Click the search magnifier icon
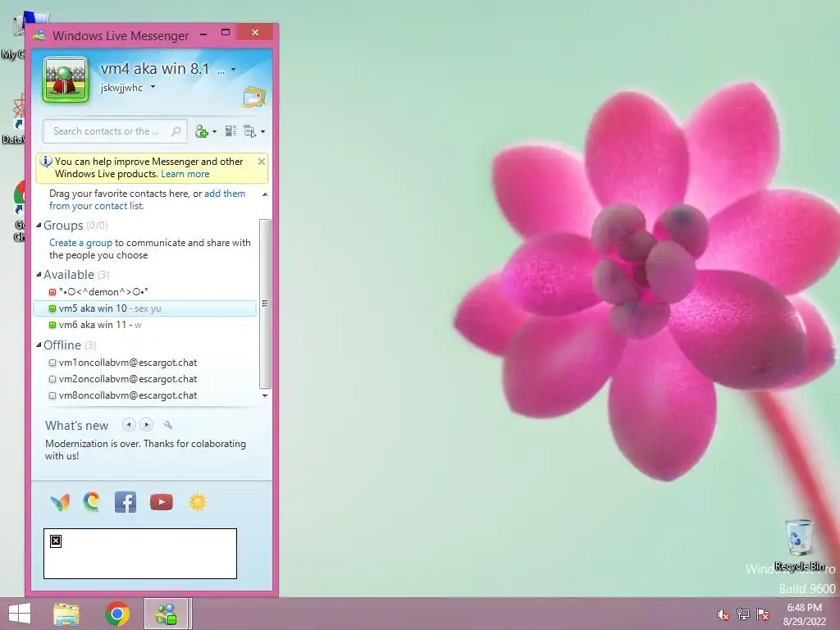This screenshot has height=630, width=840. point(176,131)
